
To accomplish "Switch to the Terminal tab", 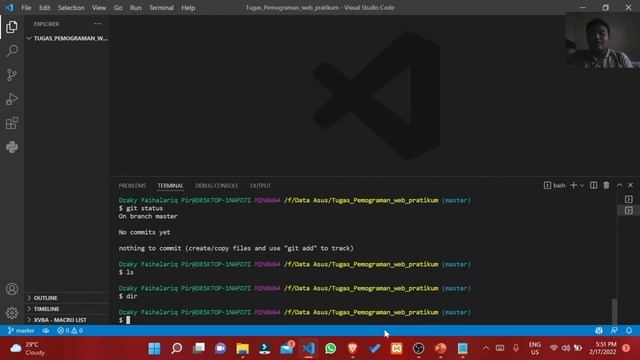I will click(170, 186).
